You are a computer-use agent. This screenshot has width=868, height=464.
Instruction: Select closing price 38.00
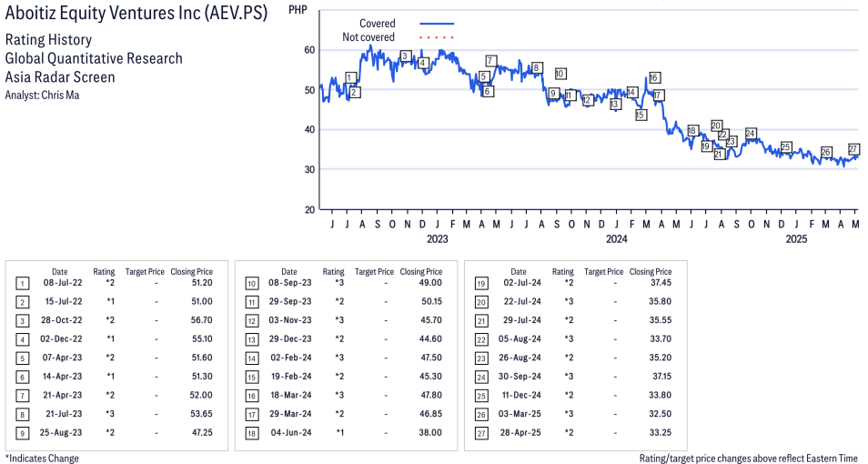[x=431, y=432]
